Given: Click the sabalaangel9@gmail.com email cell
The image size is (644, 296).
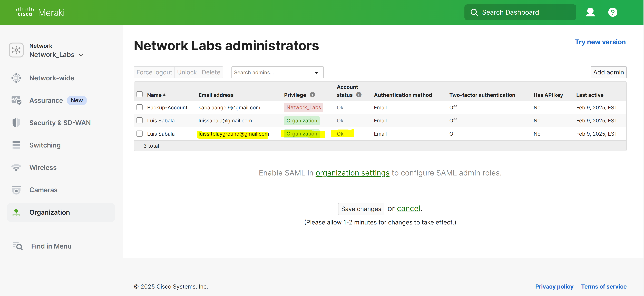Looking at the screenshot, I should tap(229, 107).
